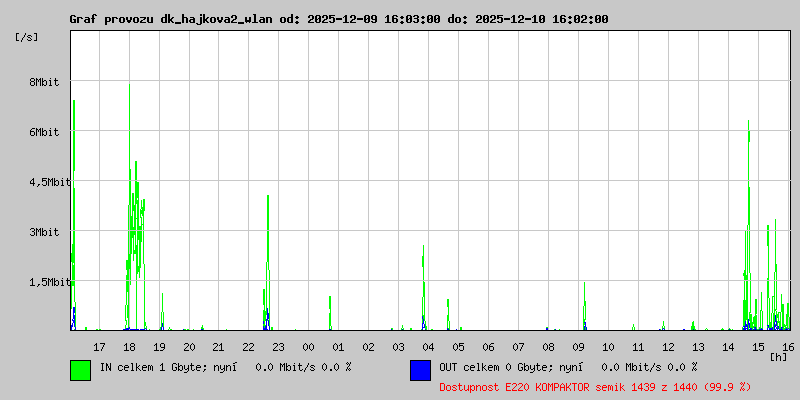Select the 4,5Mbit y-axis label
Image resolution: width=800 pixels, height=400 pixels.
tap(50, 182)
